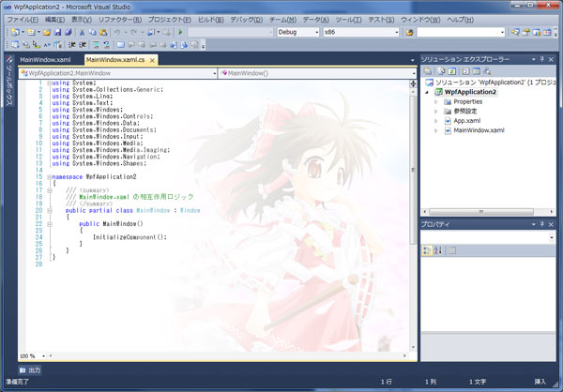Click View Code icon in Solution Explorer
Image resolution: width=563 pixels, height=392 pixels.
click(465, 71)
